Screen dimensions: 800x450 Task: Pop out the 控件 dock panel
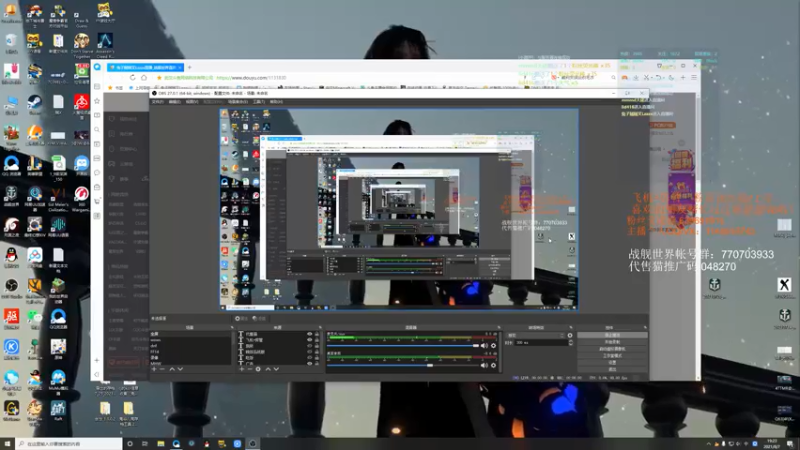pyautogui.click(x=645, y=328)
